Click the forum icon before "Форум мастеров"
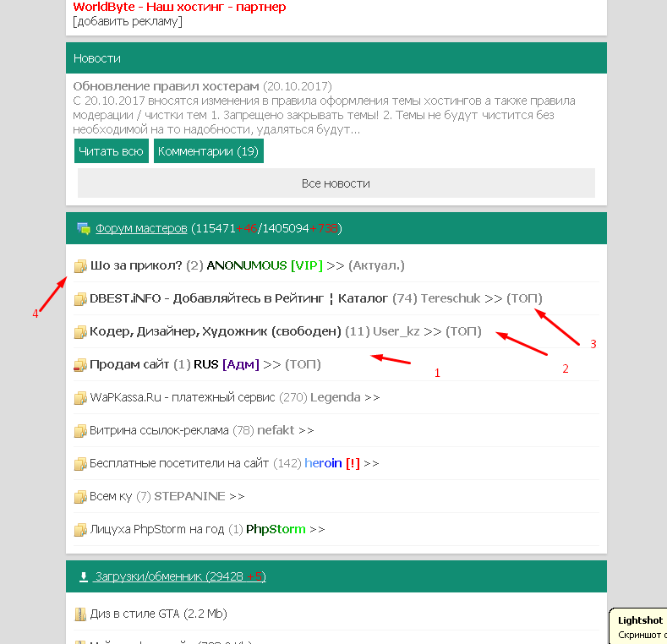The height and width of the screenshot is (644, 667). (83, 228)
